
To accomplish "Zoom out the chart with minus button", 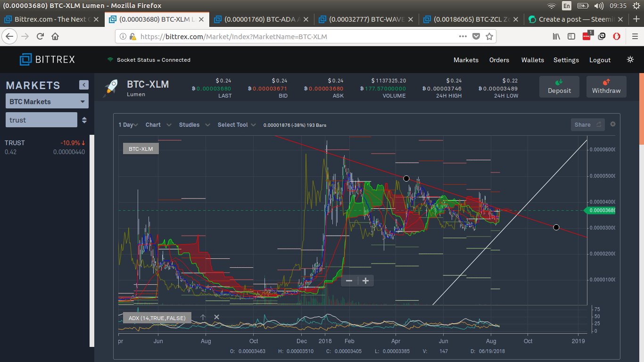I will (349, 280).
